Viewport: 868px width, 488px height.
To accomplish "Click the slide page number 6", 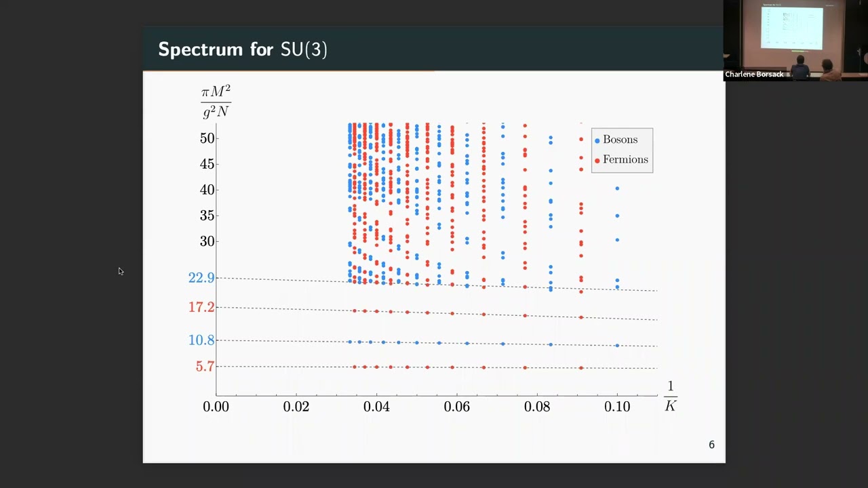I will [711, 445].
